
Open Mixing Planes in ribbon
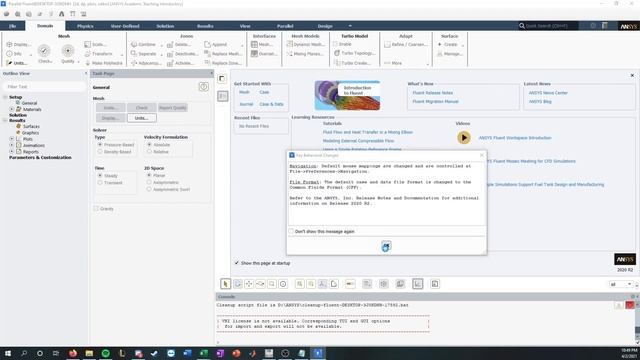click(x=304, y=54)
